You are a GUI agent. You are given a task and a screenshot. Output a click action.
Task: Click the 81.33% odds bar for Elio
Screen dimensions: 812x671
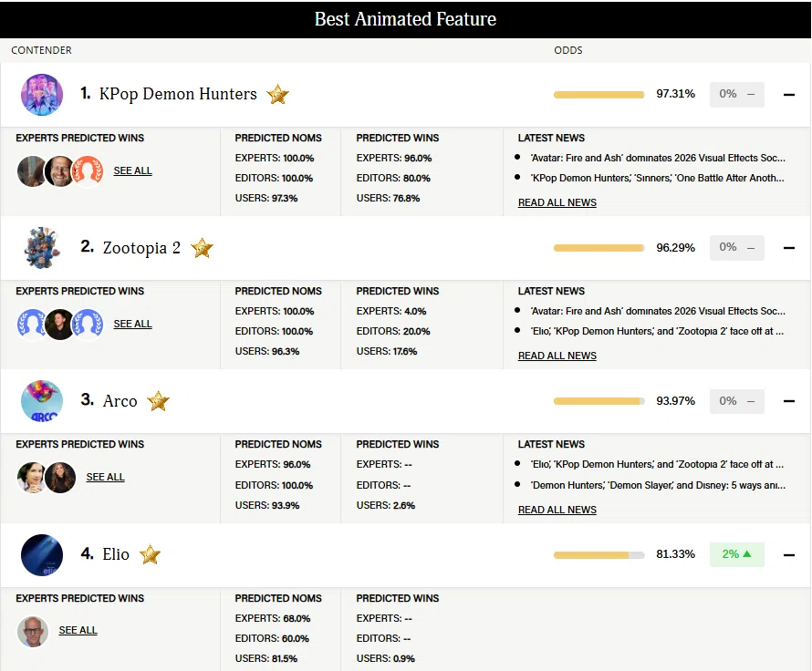tap(599, 555)
